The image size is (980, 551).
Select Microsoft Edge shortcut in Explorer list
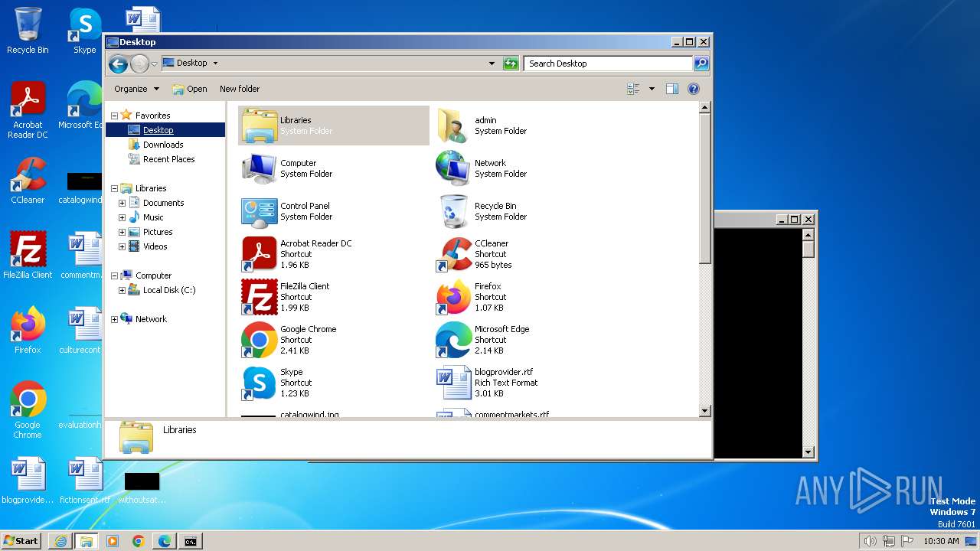click(x=453, y=340)
